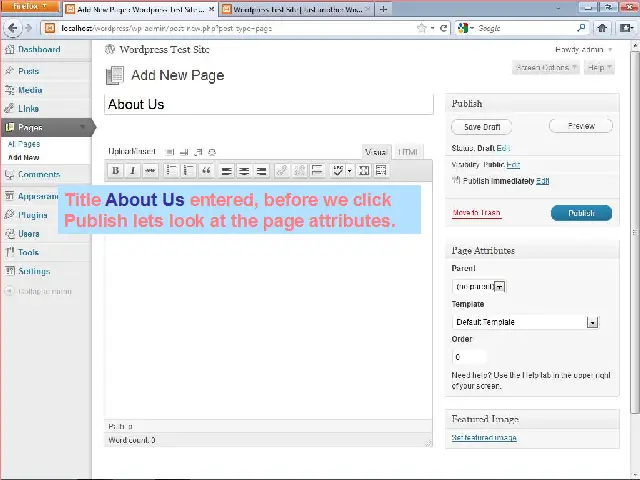Open the Tools menu
The height and width of the screenshot is (480, 640).
click(29, 253)
